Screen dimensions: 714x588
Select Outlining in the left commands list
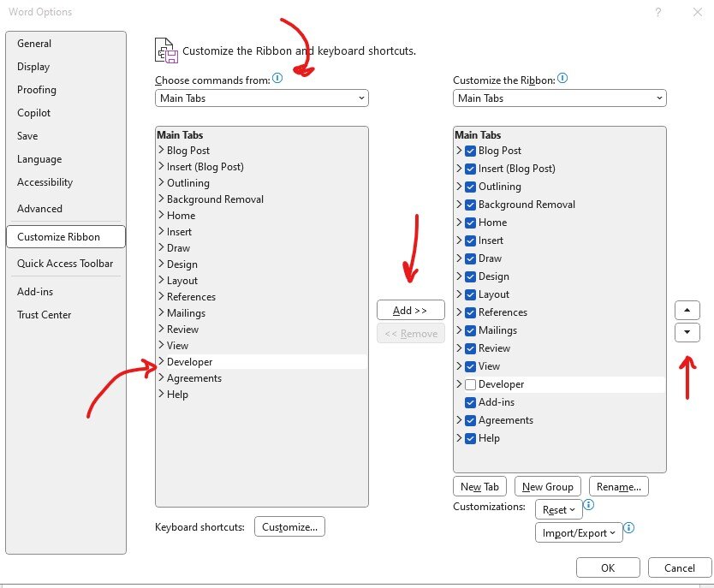click(x=188, y=183)
